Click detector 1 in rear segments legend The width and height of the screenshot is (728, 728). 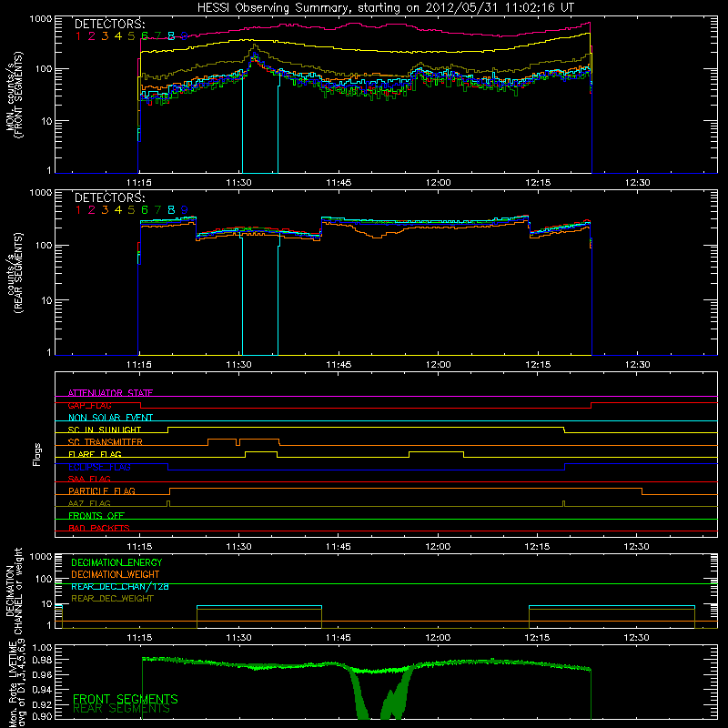78,210
